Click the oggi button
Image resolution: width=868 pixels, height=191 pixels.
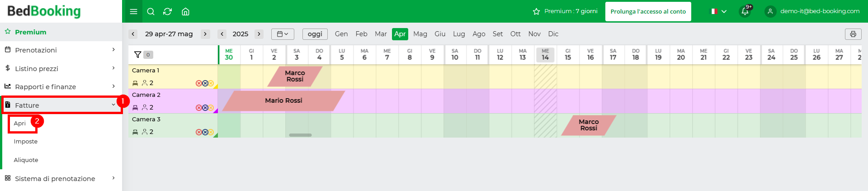pos(315,34)
